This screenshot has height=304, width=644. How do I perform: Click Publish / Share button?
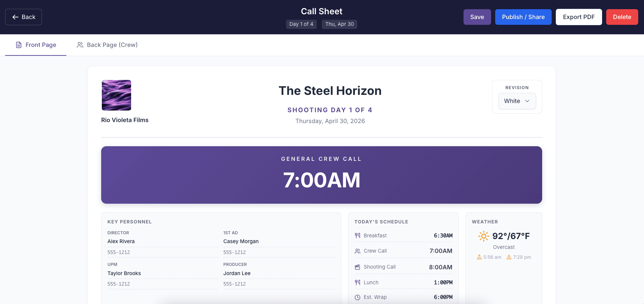coord(523,17)
